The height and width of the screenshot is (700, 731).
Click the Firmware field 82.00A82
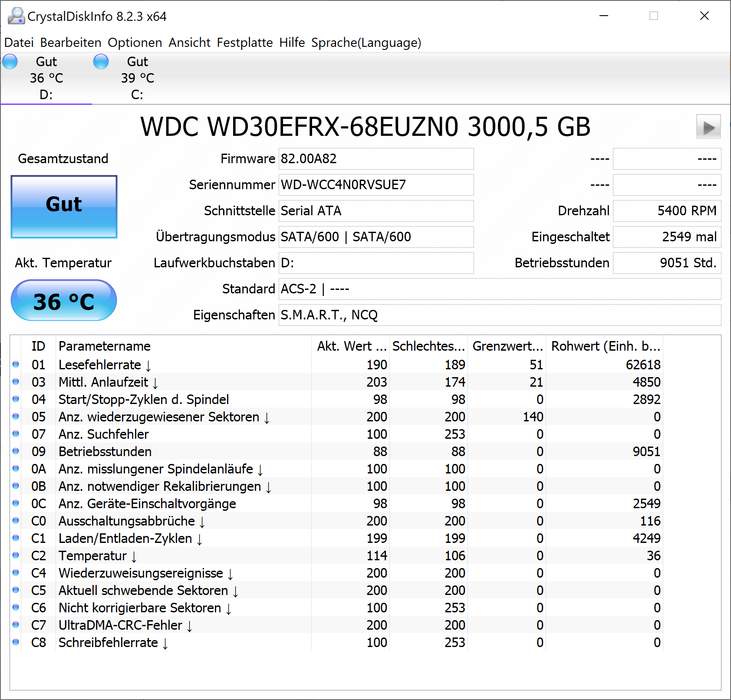tap(376, 159)
